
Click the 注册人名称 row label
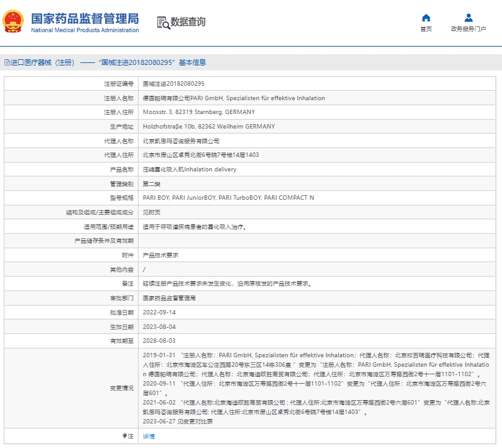[119, 98]
